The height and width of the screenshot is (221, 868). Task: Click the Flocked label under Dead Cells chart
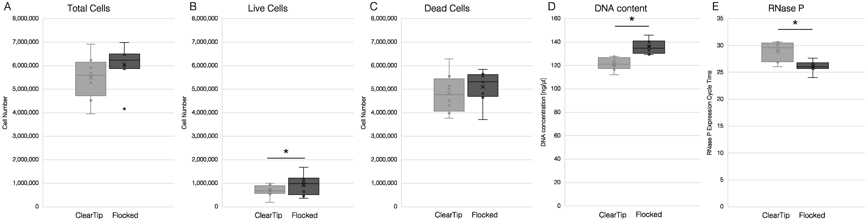484,215
